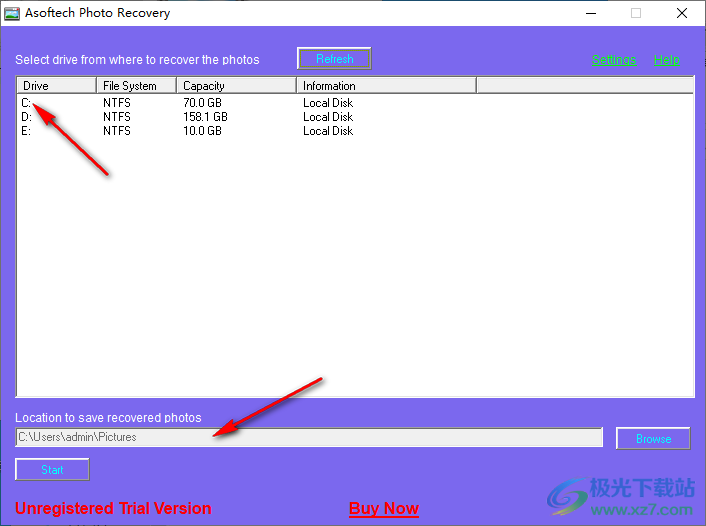Select the E: drive row
Viewport: 706px width, 526px height.
355,131
